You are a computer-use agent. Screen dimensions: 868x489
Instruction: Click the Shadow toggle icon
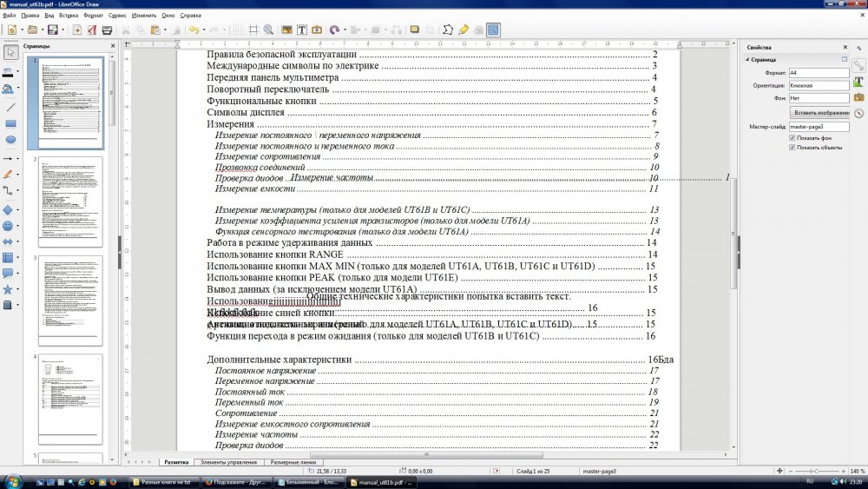click(415, 30)
